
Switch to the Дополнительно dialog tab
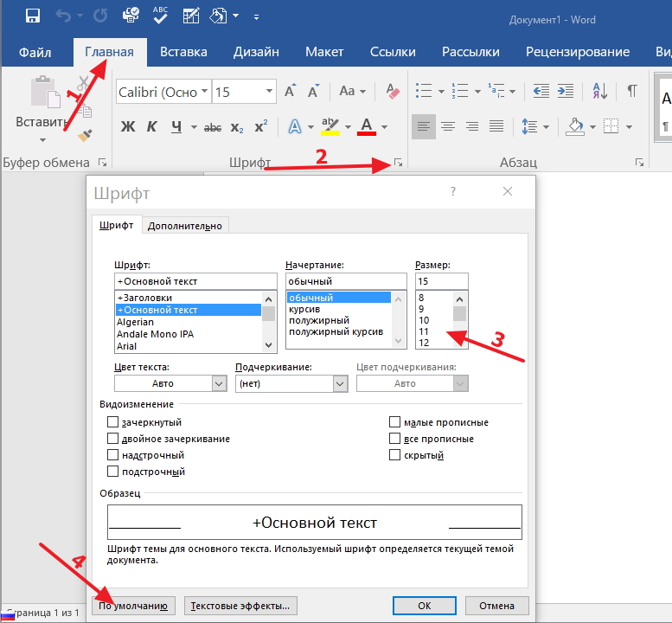point(185,226)
